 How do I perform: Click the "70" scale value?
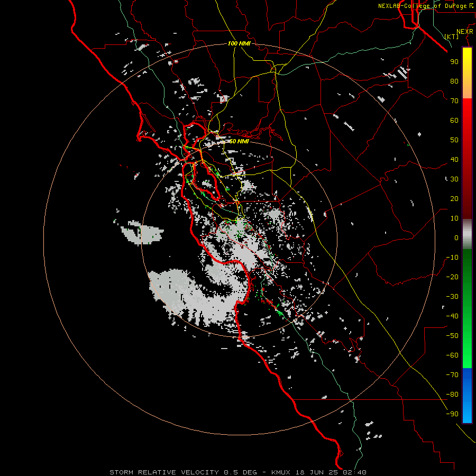(x=454, y=101)
